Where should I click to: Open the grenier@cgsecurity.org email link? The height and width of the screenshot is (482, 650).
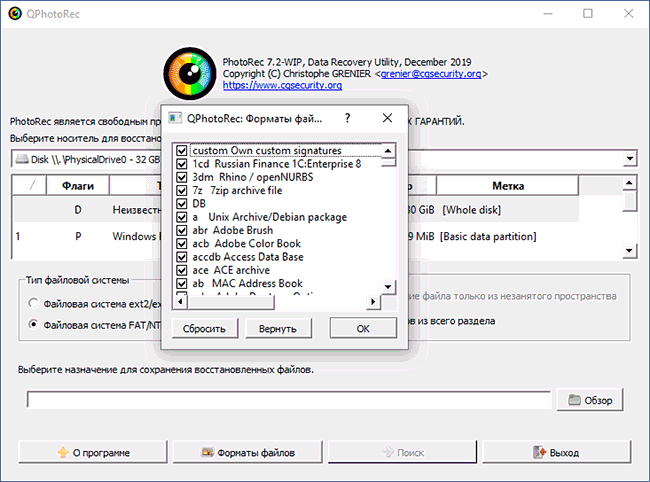tap(431, 74)
